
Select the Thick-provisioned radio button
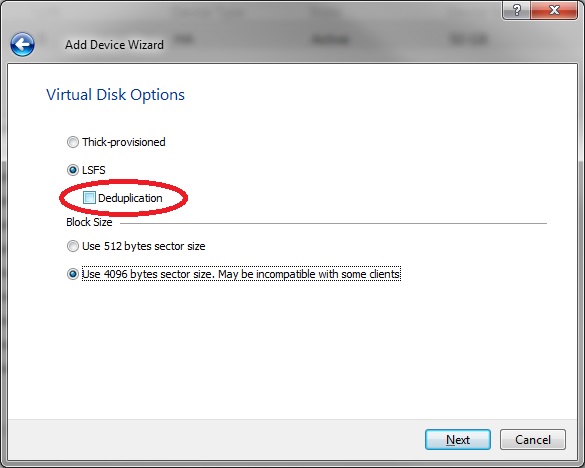click(x=73, y=142)
